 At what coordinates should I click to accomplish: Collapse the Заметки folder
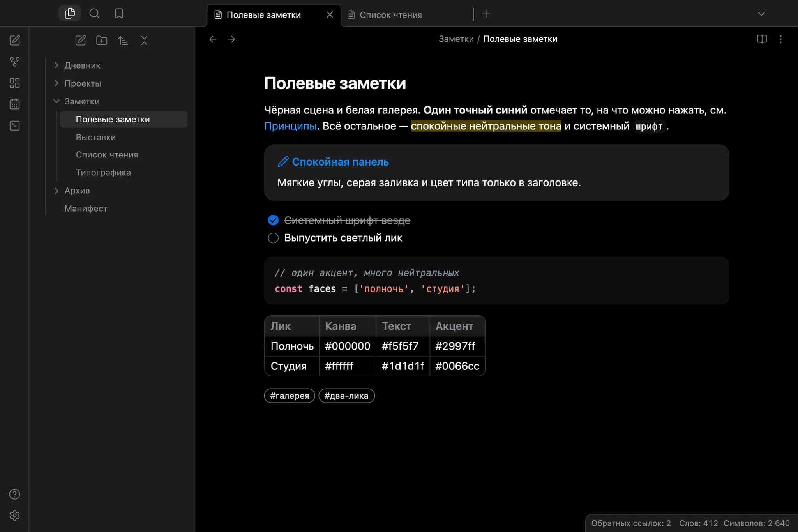point(82,101)
